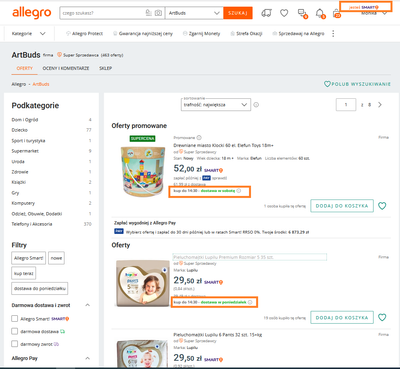Select Dom i Ogród subcategory
This screenshot has height=369, width=400.
[25, 120]
